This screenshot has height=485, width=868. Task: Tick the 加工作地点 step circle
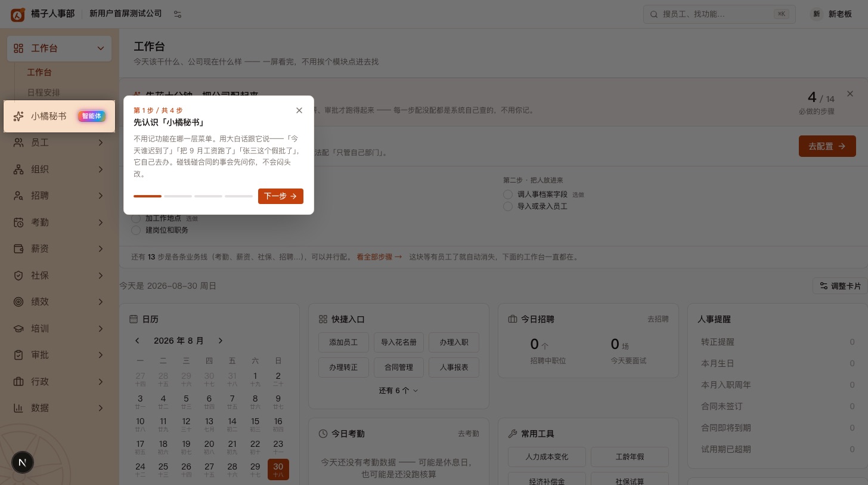click(x=136, y=218)
